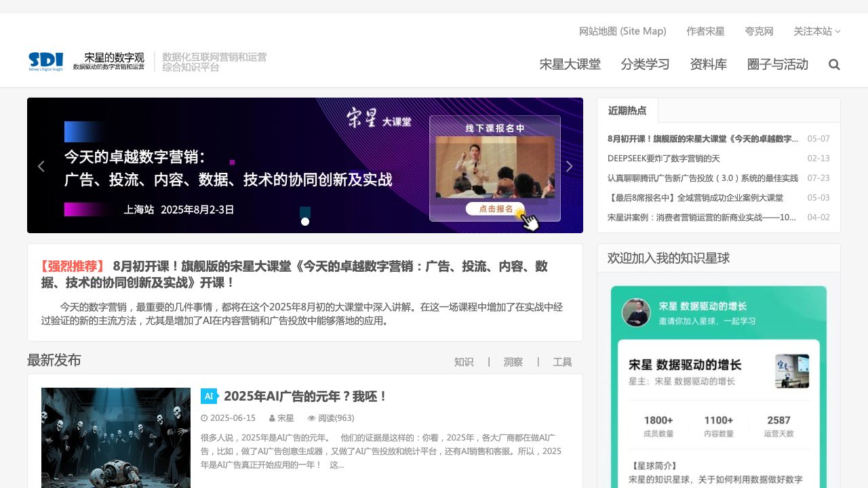Click the blue AI category badge
This screenshot has width=868, height=488.
click(x=209, y=396)
